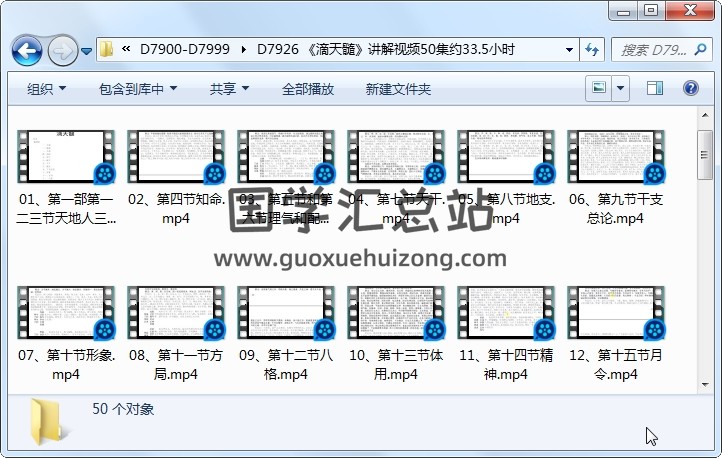Minimize the Explorer window
The height and width of the screenshot is (459, 722).
coord(623,11)
